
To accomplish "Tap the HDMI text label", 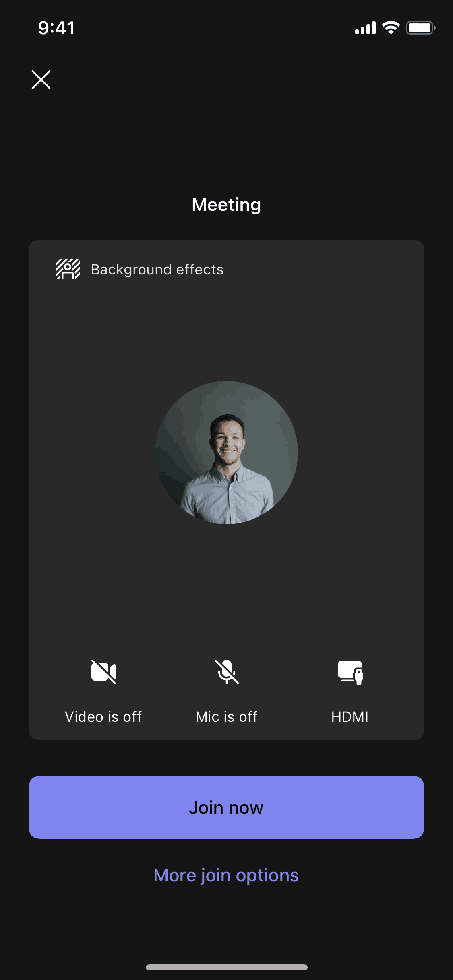I will 350,716.
